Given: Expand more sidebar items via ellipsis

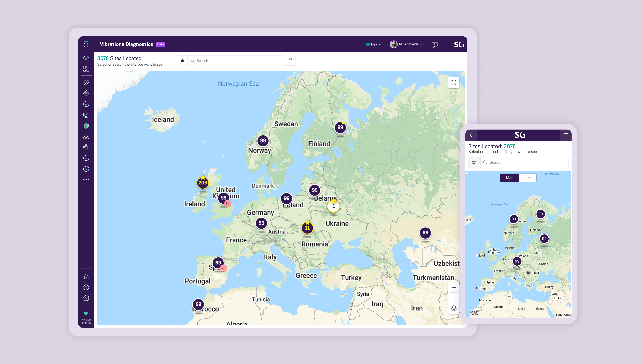Looking at the screenshot, I should [86, 180].
